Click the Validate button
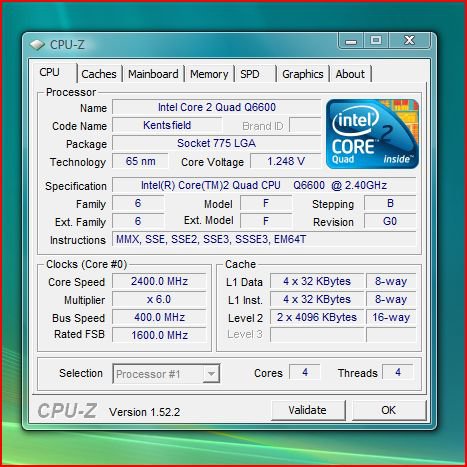The width and height of the screenshot is (467, 467). coord(308,410)
